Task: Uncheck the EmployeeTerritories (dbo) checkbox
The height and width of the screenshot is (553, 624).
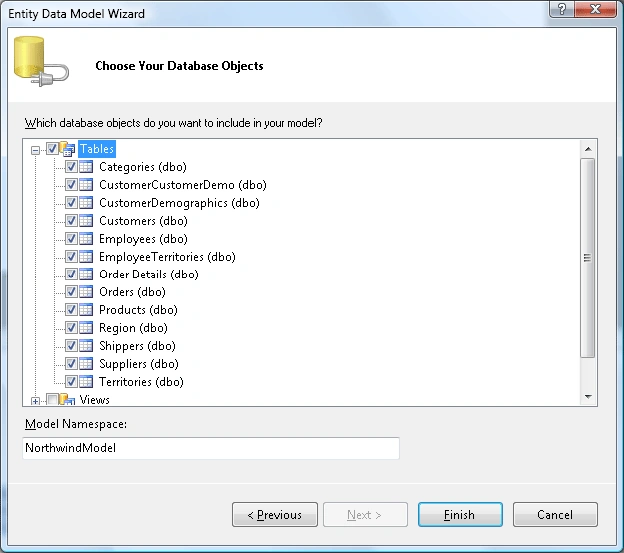Action: click(71, 257)
